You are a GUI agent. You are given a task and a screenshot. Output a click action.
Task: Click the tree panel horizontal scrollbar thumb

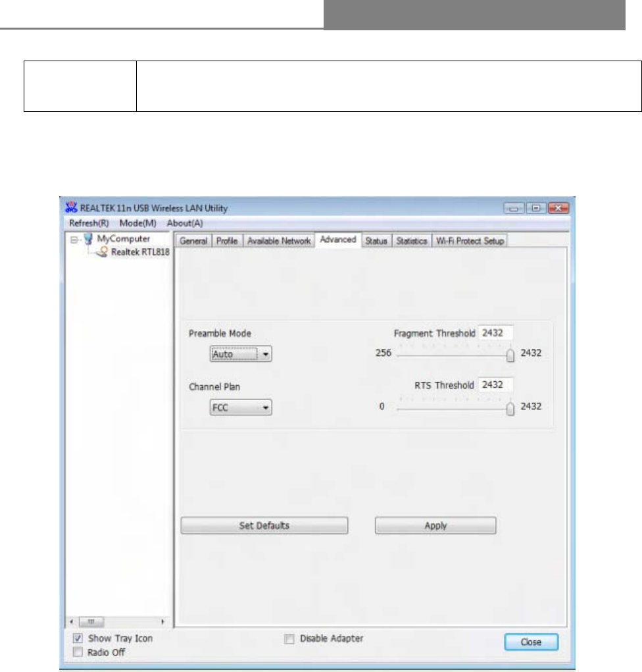(91, 621)
